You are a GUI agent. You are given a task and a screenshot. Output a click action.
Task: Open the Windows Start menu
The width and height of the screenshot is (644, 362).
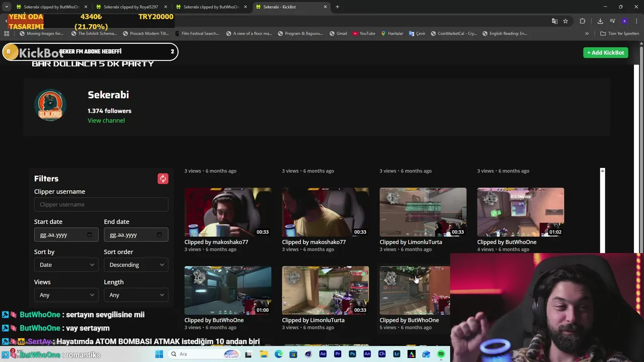click(x=159, y=354)
